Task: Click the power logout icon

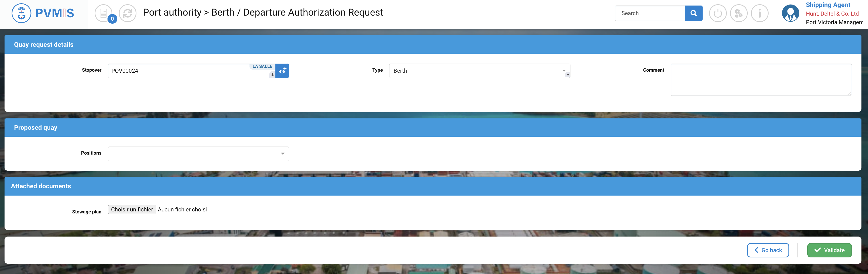Action: tap(717, 13)
